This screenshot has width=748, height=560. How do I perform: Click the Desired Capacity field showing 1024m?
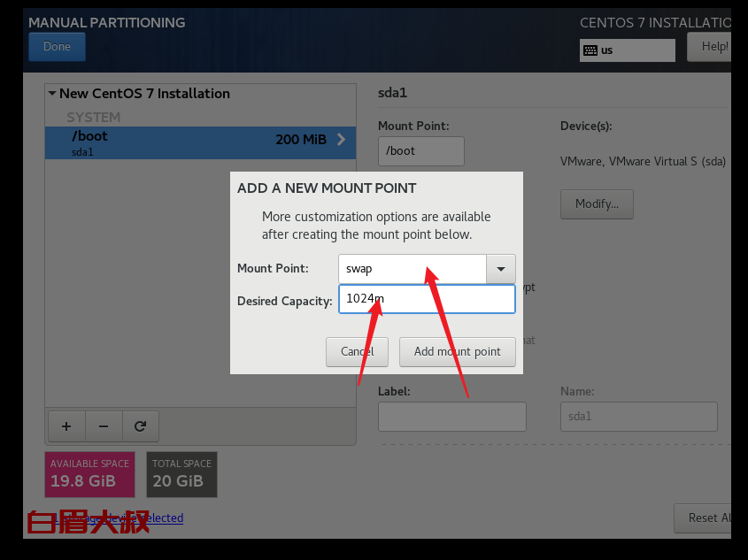click(427, 299)
